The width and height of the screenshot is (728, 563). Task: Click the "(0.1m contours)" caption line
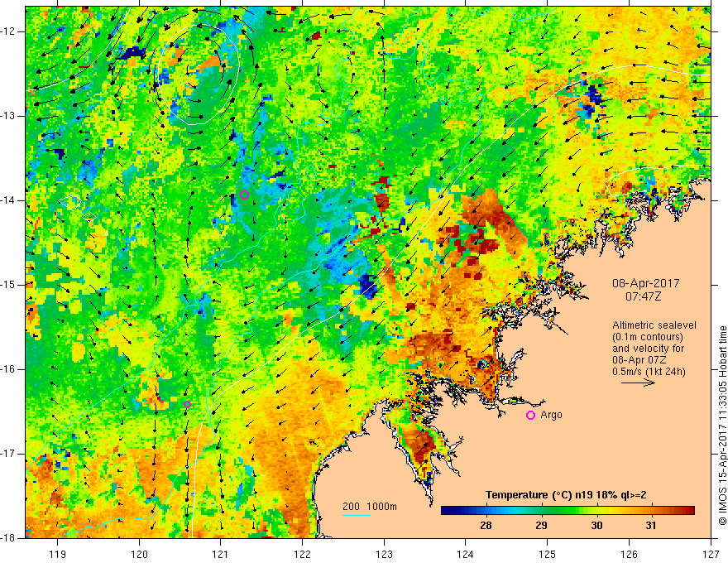pos(648,337)
